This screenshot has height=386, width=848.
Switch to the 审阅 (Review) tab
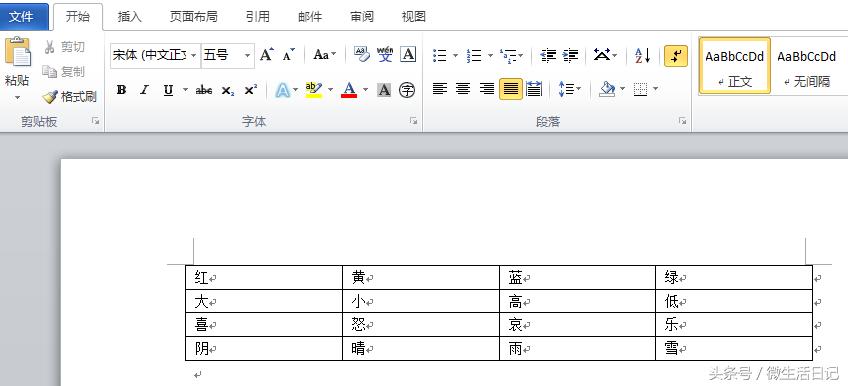362,17
